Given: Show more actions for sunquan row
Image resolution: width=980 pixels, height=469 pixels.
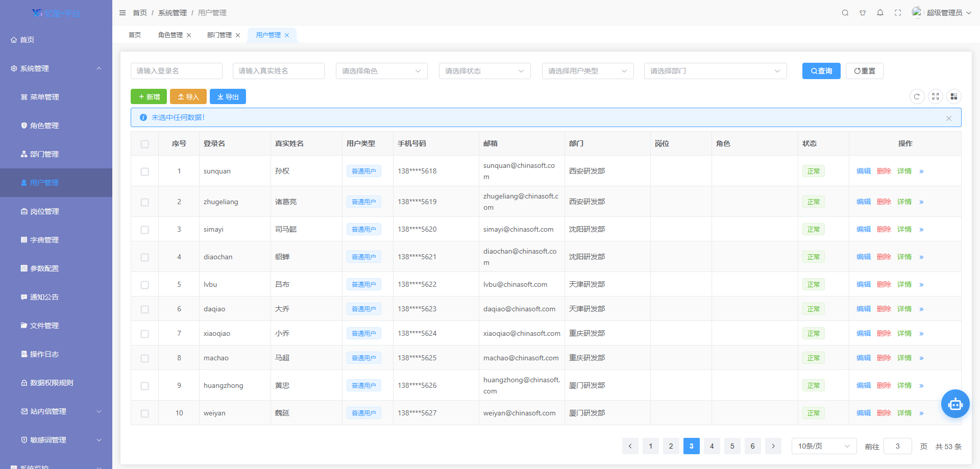Looking at the screenshot, I should [x=921, y=171].
